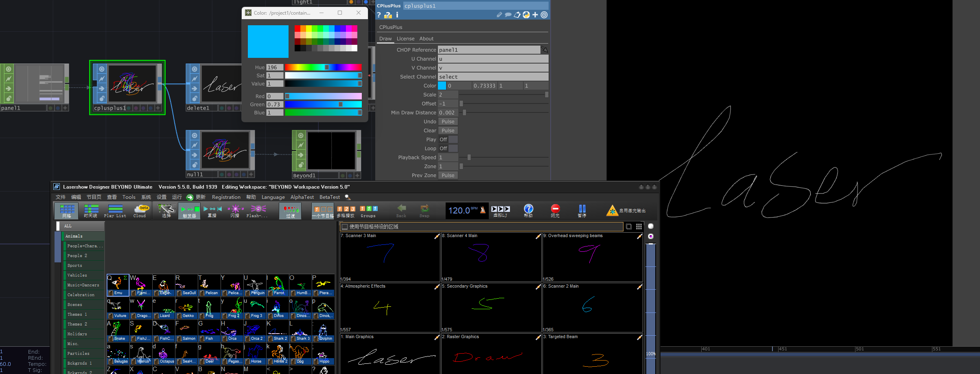Select the Animals category
The image size is (980, 374).
tap(83, 236)
